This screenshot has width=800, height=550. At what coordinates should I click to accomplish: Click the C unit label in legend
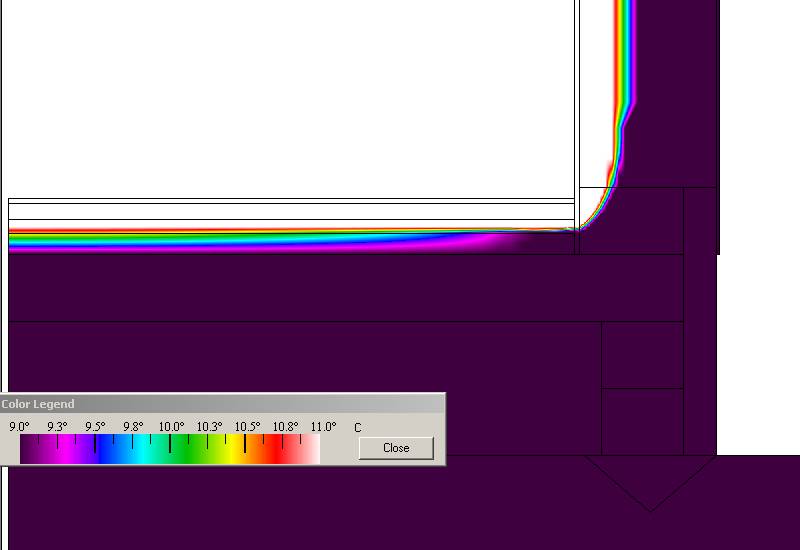tap(357, 428)
